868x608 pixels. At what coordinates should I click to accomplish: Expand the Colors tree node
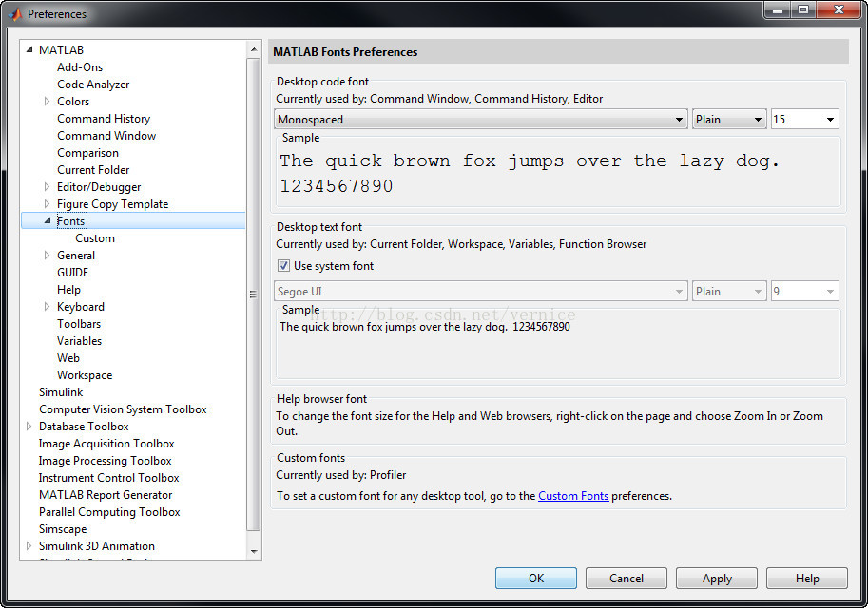(47, 102)
